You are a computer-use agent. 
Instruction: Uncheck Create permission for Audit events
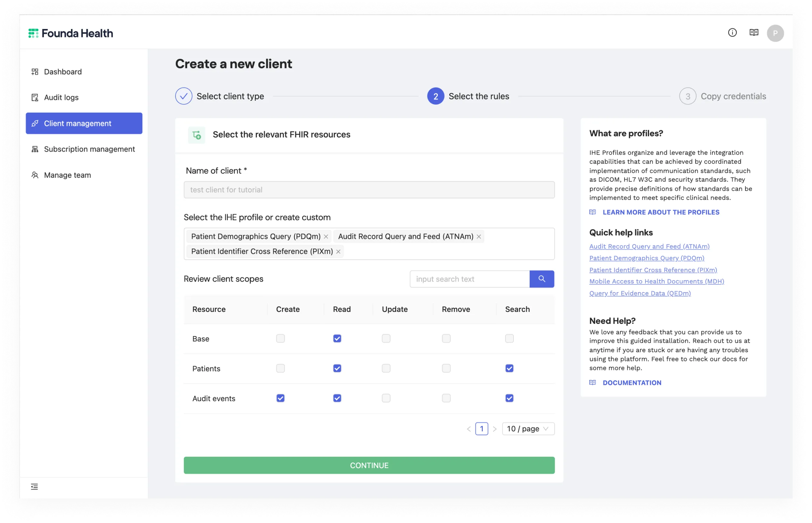coord(280,398)
